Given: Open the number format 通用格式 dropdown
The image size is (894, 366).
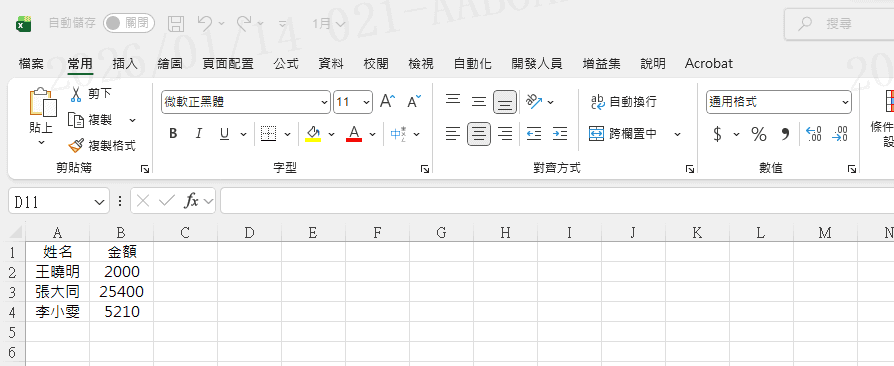Looking at the screenshot, I should [778, 102].
